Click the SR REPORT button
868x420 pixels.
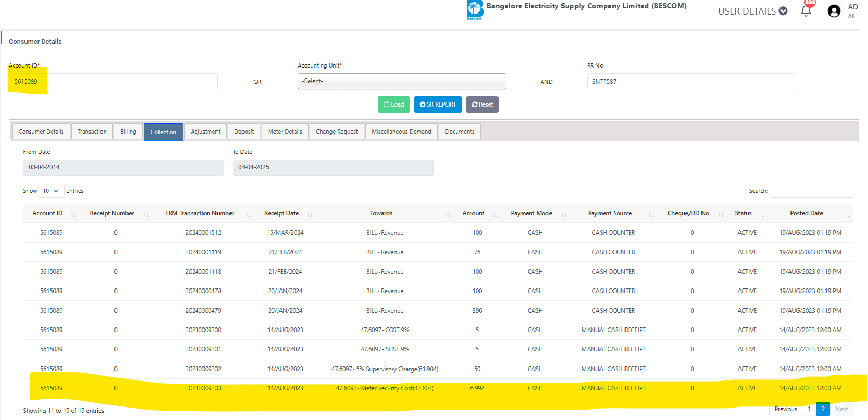(438, 104)
